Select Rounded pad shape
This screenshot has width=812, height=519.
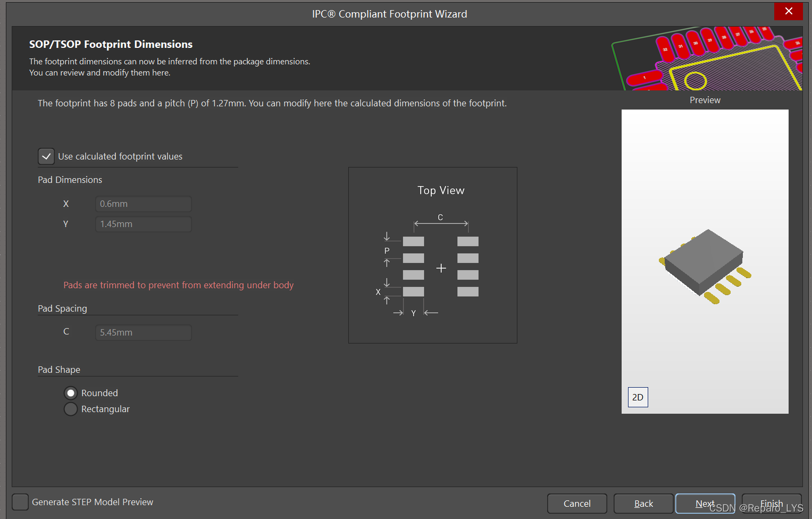pos(71,393)
